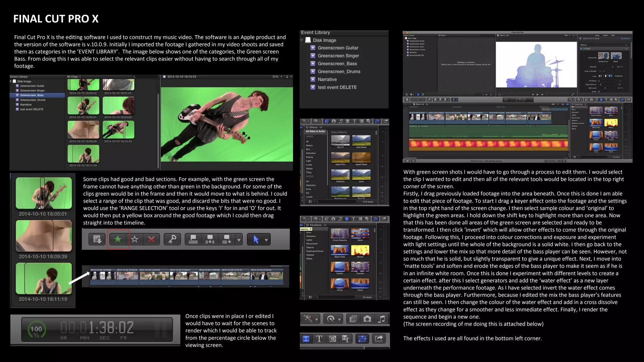Select Greenscreen Singer in the enlarged Event Library
Screen dimensions: 644x362
pyautogui.click(x=338, y=56)
